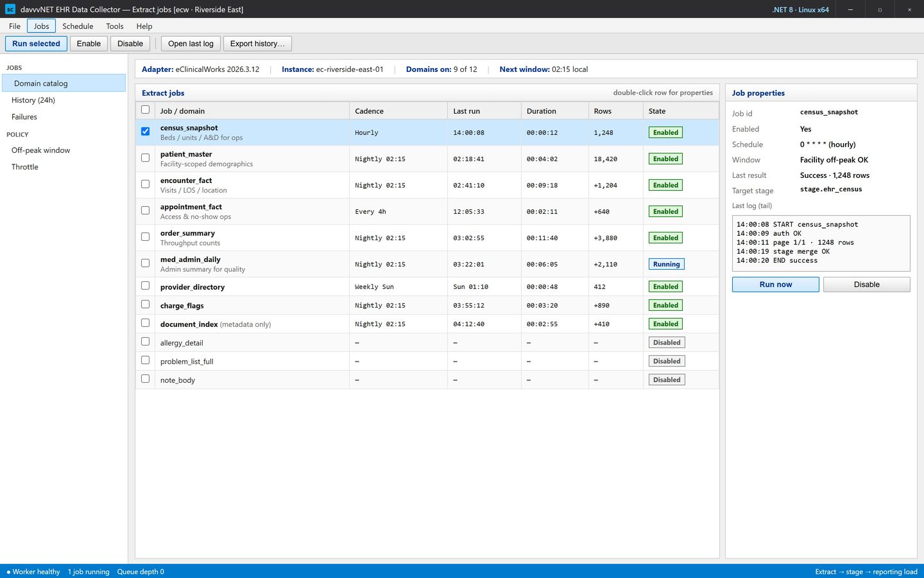Check the allergy_detail job checkbox

(x=146, y=342)
